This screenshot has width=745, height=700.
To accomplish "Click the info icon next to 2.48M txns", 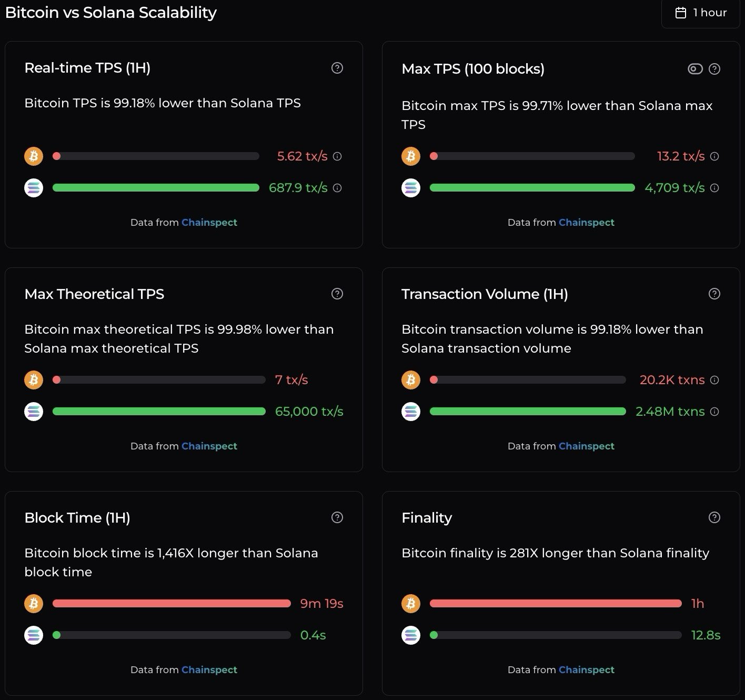I will 714,412.
